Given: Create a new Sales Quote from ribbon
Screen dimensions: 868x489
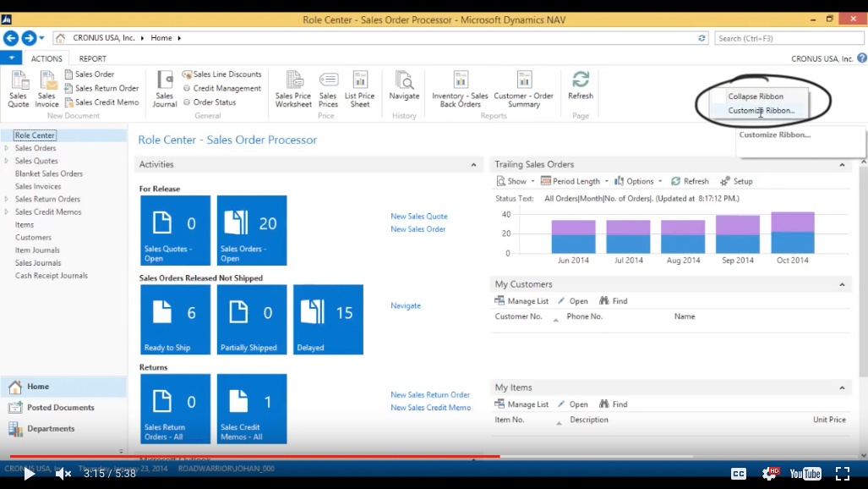Looking at the screenshot, I should coord(19,89).
